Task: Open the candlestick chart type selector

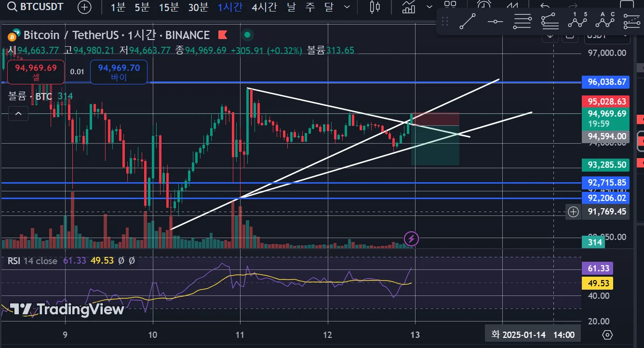Action: pos(375,7)
